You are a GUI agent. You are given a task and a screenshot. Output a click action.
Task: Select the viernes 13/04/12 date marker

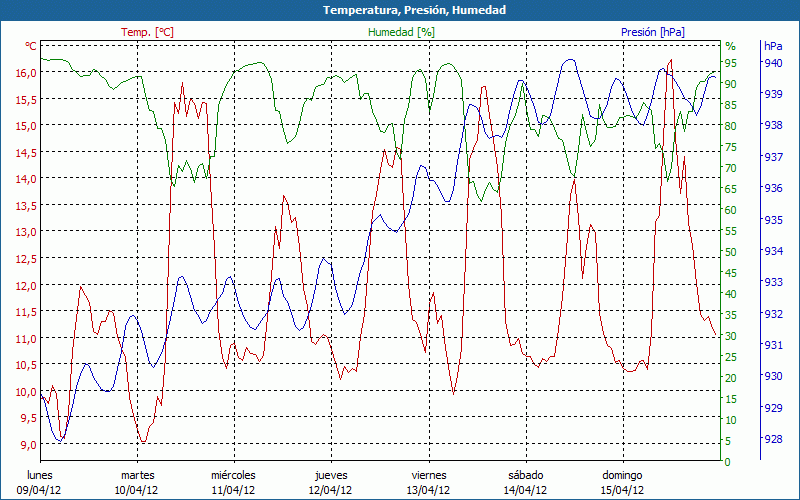428,482
